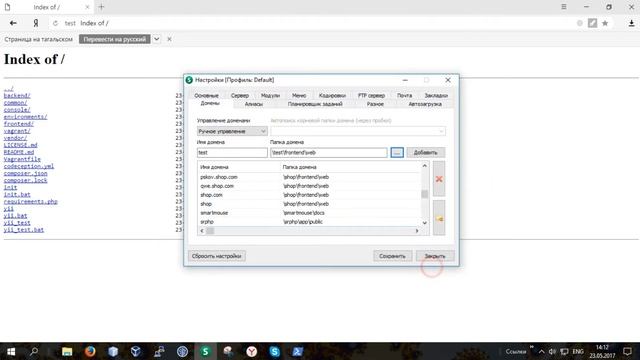
Task: Click the domain list vertical scrollbar thumb
Action: coord(424,194)
